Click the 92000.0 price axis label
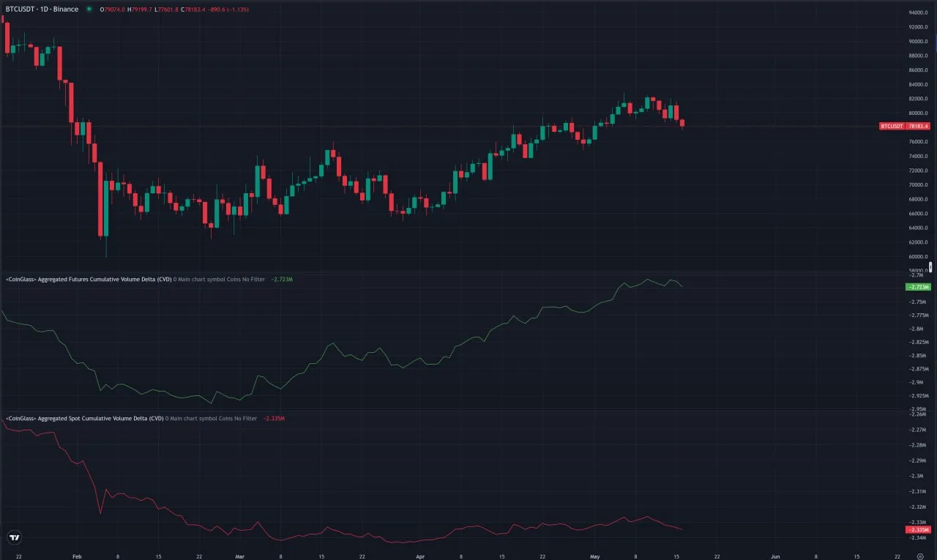This screenshot has width=937, height=560. [x=919, y=27]
